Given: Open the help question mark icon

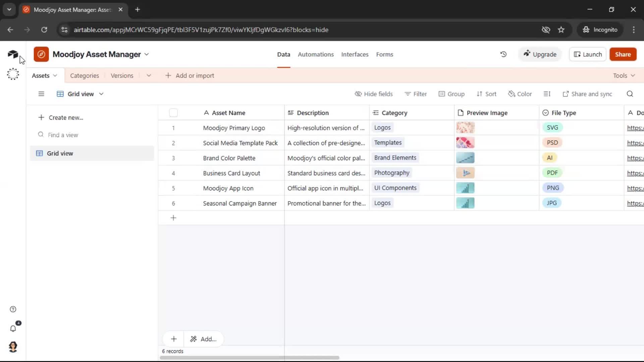Looking at the screenshot, I should click(x=13, y=309).
